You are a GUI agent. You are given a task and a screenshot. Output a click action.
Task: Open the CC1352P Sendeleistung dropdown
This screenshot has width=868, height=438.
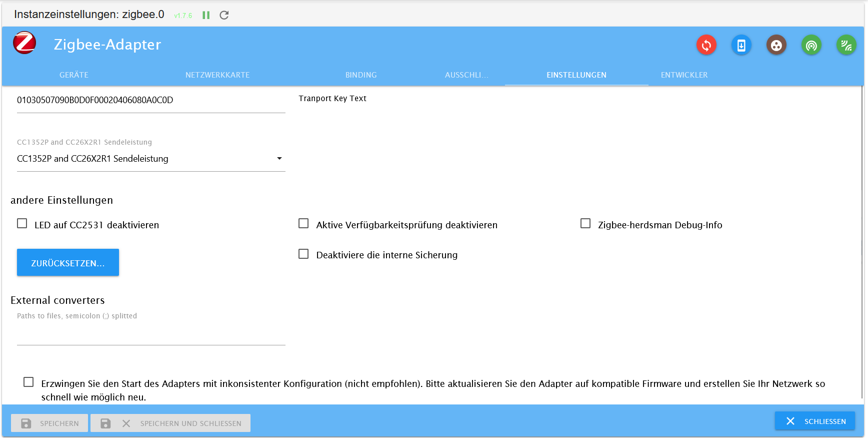[151, 159]
